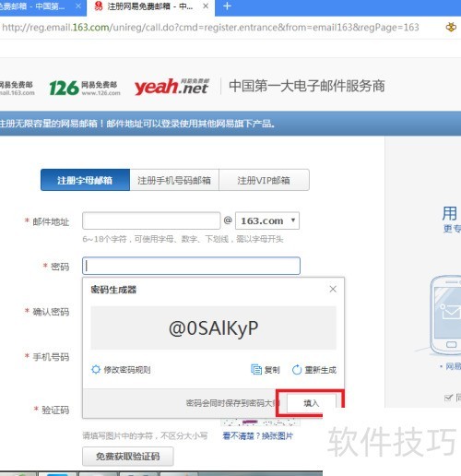Image resolution: width=461 pixels, height=476 pixels.
Task: Click the 免费获取验证码 button
Action: 128,457
